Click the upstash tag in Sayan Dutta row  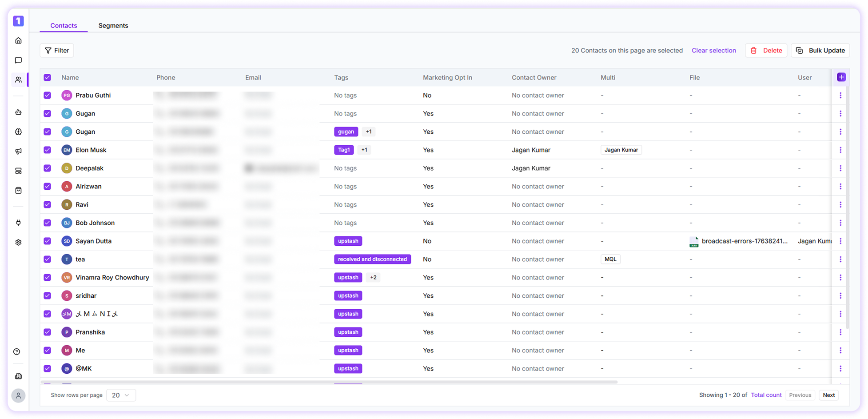348,241
